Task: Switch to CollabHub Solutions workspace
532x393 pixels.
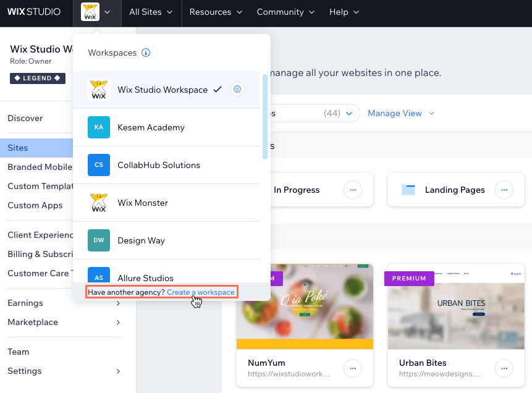Action: (x=166, y=165)
